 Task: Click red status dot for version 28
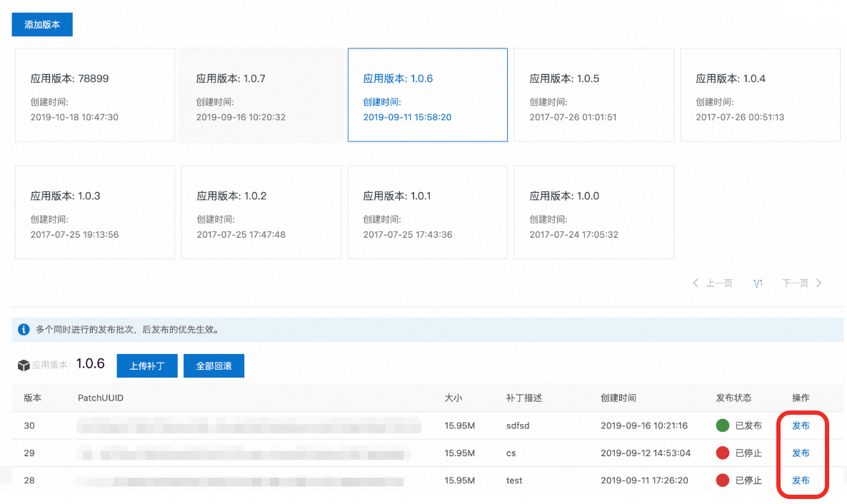[x=723, y=480]
